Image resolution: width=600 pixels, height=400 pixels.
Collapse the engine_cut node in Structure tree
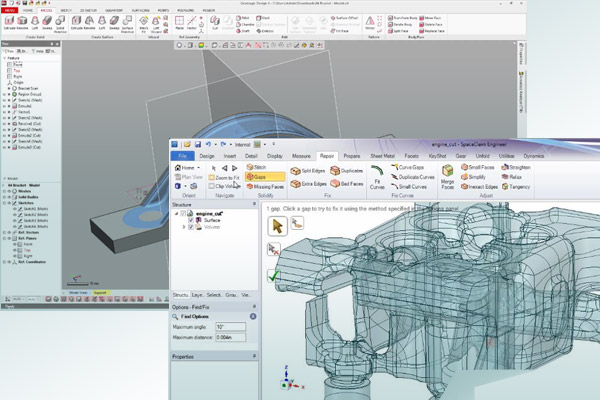point(176,214)
